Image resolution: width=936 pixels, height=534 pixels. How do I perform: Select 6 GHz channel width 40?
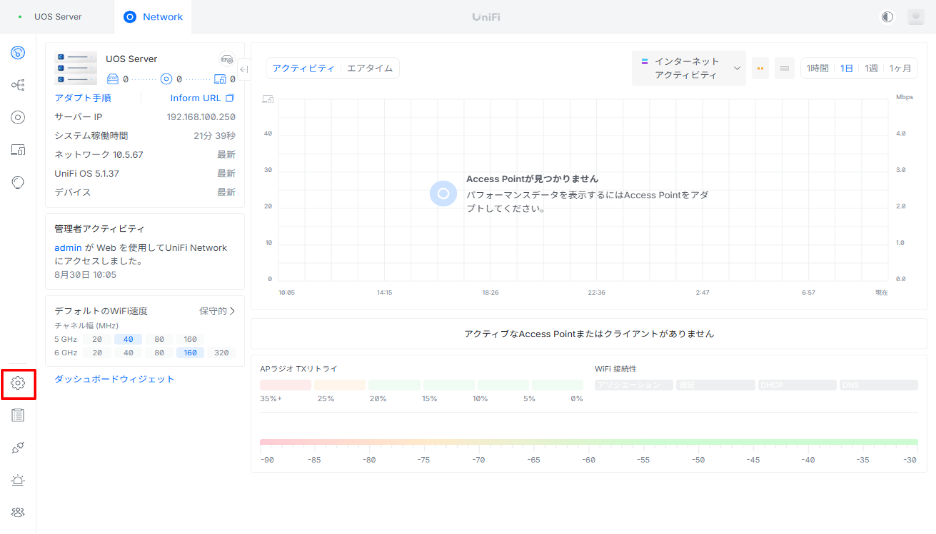[x=128, y=353]
